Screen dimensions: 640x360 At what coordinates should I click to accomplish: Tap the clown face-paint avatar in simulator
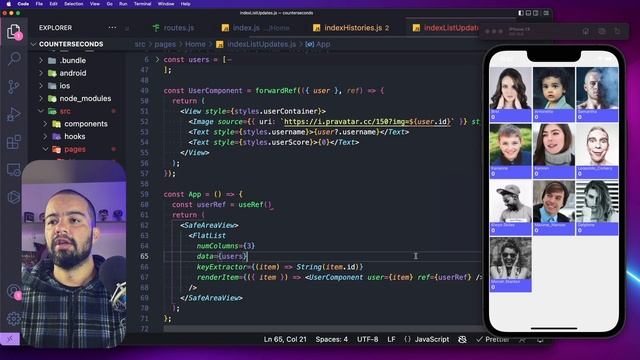click(597, 145)
